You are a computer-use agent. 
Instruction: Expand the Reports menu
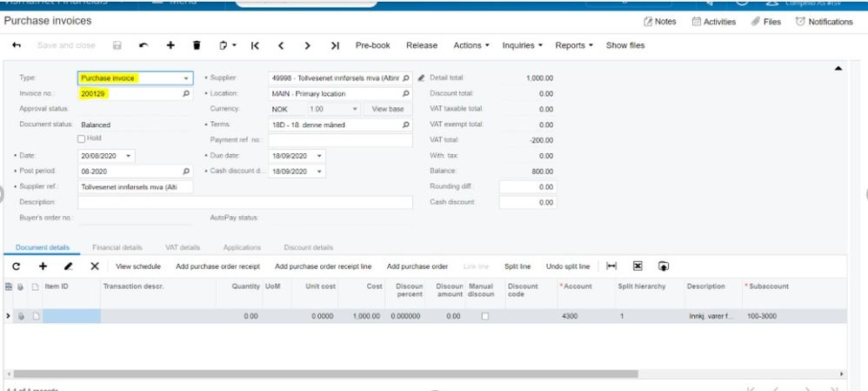point(574,45)
